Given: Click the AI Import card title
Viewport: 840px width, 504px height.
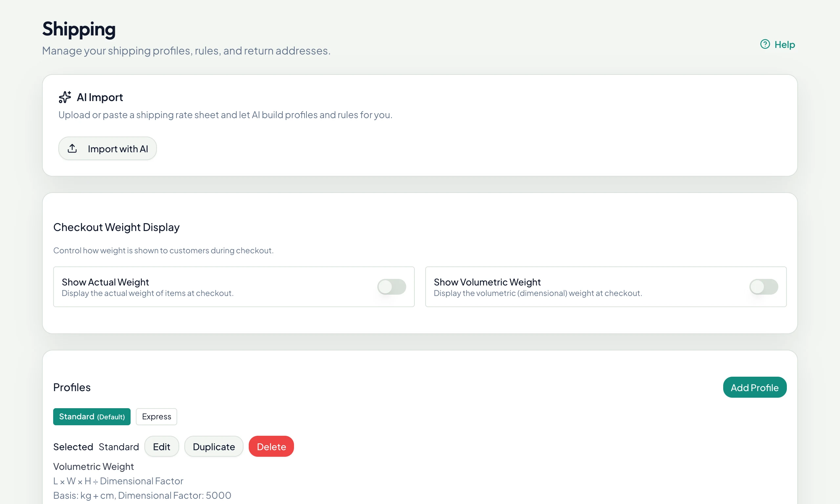Looking at the screenshot, I should point(100,97).
